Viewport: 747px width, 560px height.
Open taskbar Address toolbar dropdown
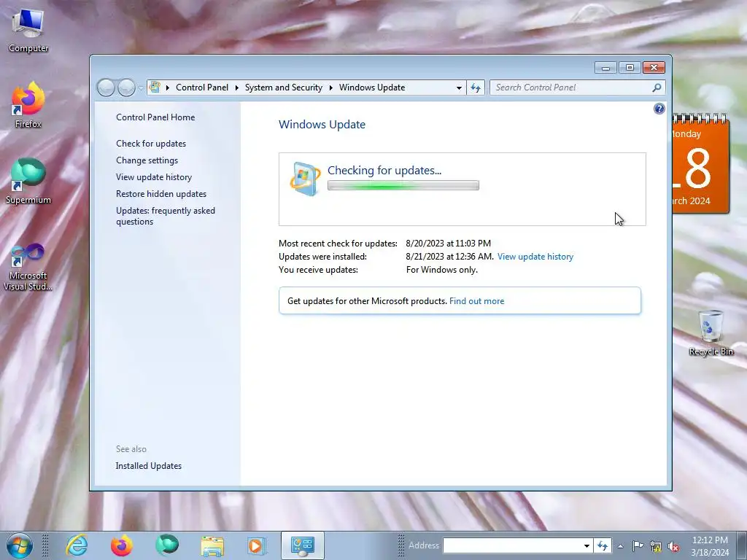[587, 545]
